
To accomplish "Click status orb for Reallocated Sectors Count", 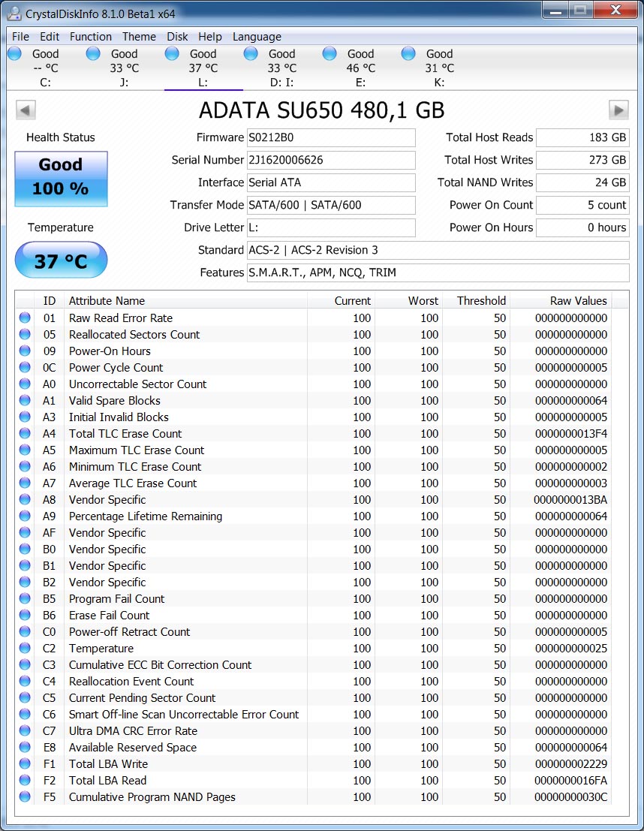I will pyautogui.click(x=24, y=334).
